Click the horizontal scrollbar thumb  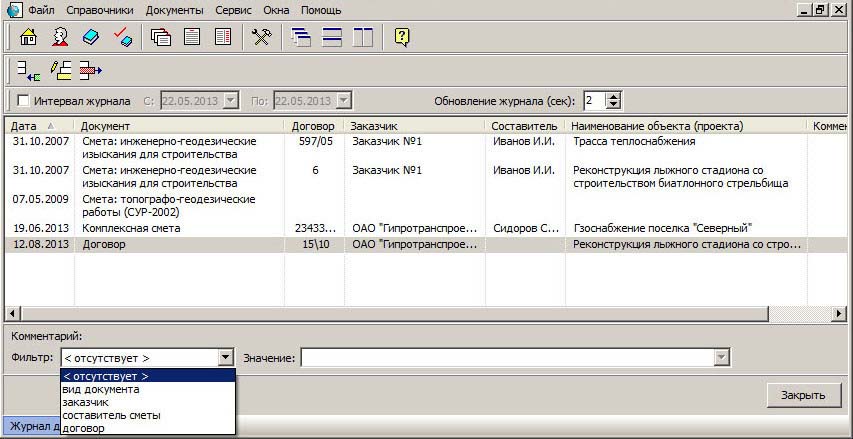point(395,314)
